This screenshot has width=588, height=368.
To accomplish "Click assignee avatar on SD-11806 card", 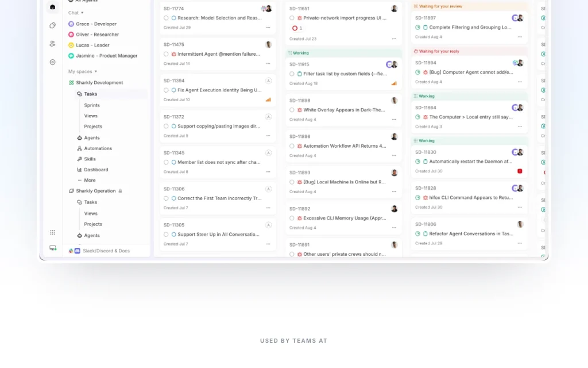I will pos(520,224).
